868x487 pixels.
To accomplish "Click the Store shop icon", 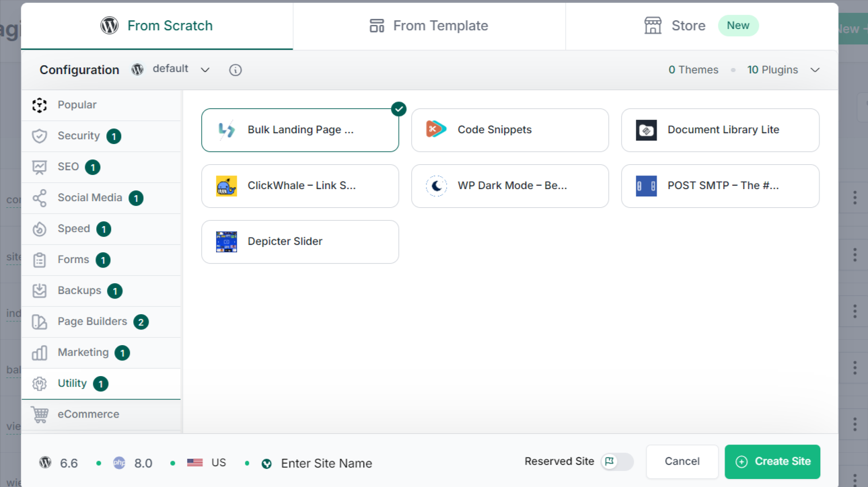I will click(653, 26).
